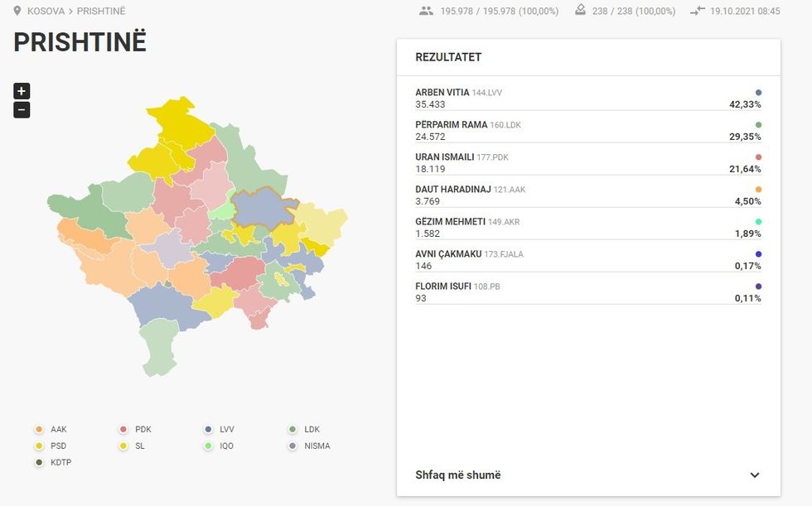Click the NISMA color swatch in the legend
The height and width of the screenshot is (506, 812).
291,446
